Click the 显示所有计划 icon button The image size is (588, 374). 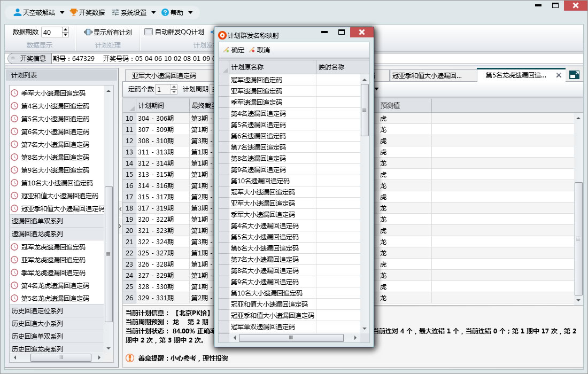(88, 32)
